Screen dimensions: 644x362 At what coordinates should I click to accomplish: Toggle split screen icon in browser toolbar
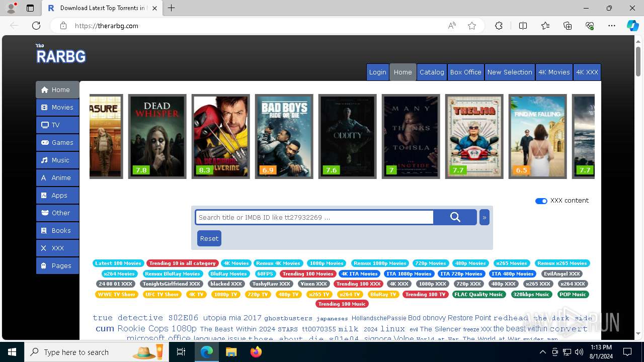click(x=523, y=26)
